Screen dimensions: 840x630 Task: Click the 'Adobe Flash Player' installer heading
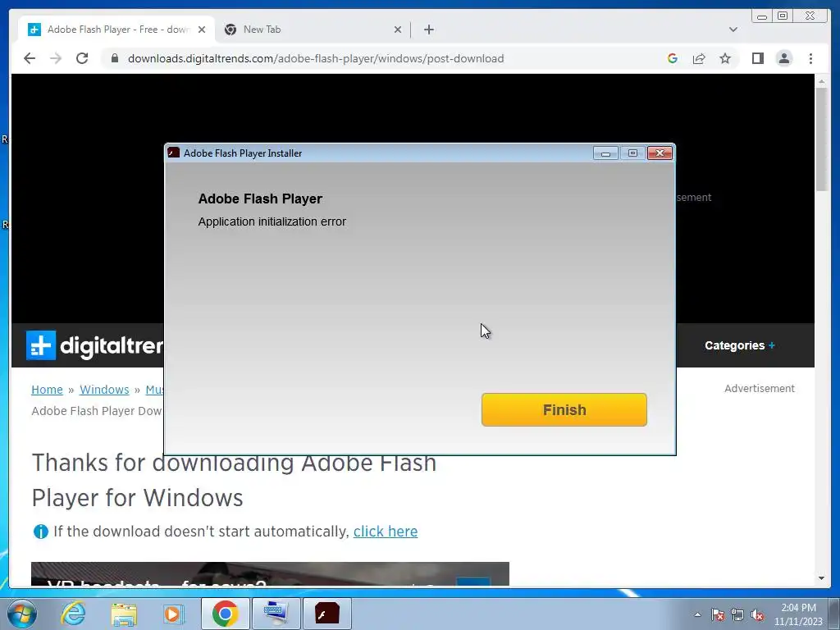pos(260,199)
